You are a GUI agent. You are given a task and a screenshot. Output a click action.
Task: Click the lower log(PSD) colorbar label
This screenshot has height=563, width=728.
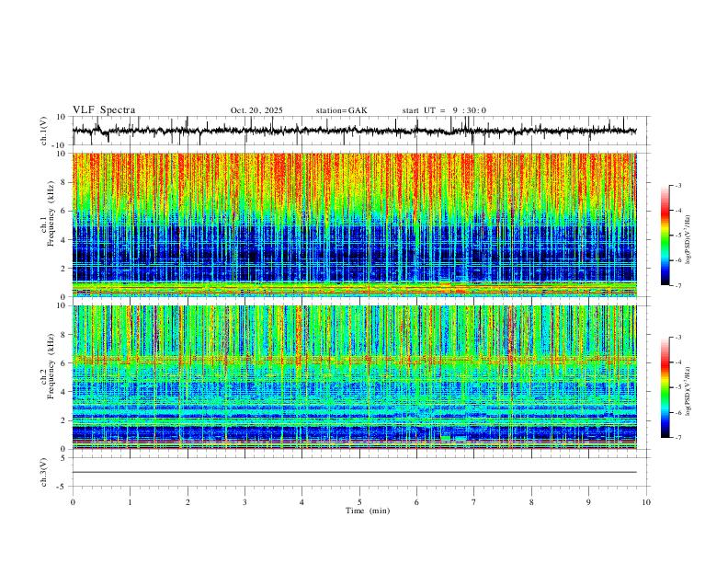pos(688,392)
